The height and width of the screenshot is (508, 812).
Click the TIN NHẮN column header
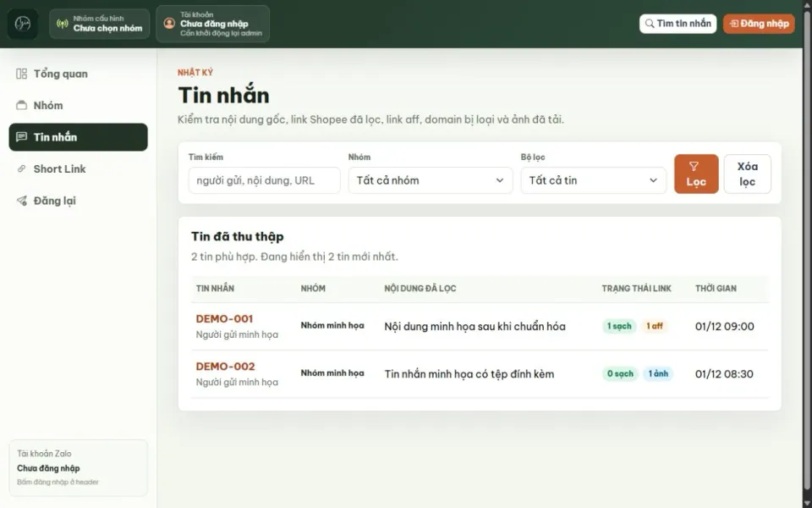pyautogui.click(x=215, y=288)
